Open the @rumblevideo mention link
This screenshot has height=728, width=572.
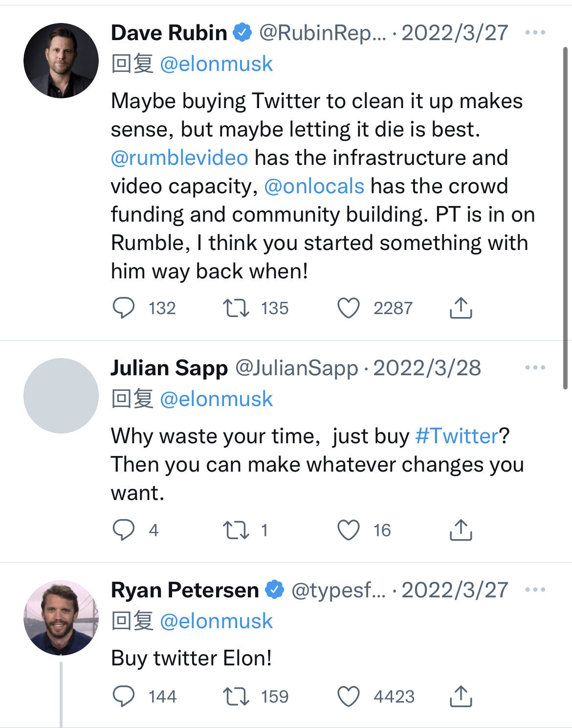click(179, 158)
